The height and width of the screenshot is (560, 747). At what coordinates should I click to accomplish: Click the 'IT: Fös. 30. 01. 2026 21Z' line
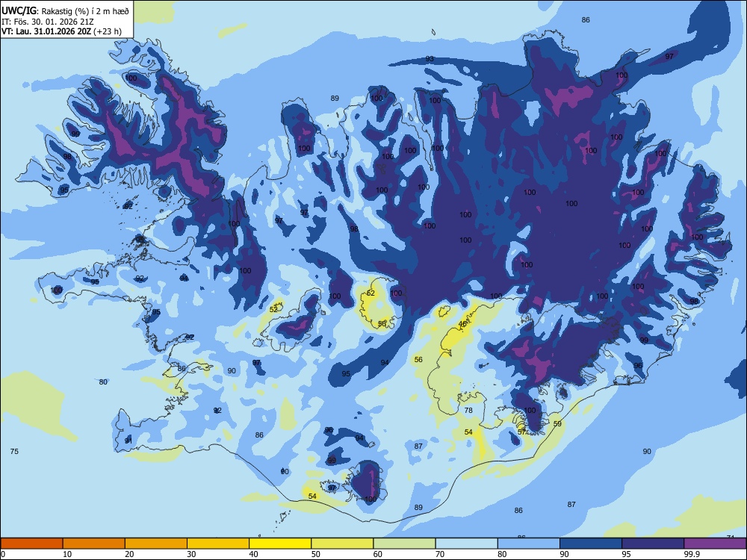47,22
